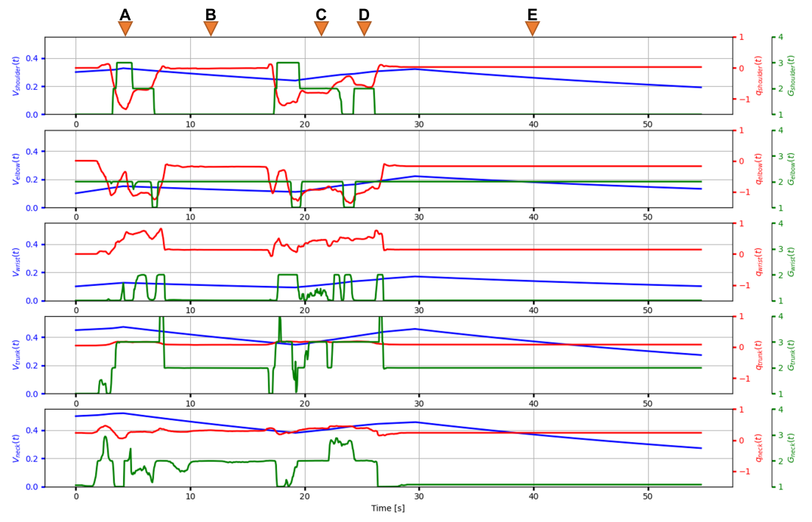Image resolution: width=812 pixels, height=522 pixels.
Task: Click the blue V_trunk(t) axis label
Action: (16, 355)
